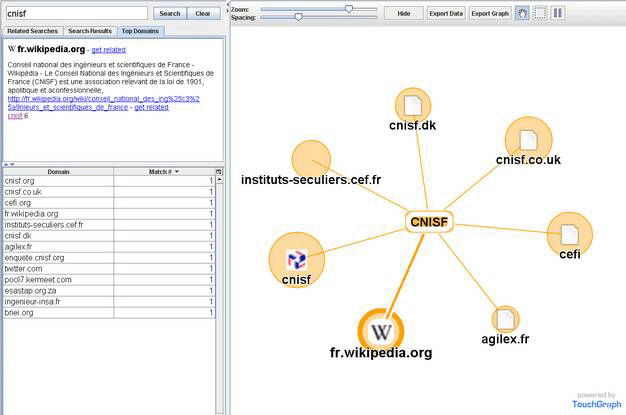Screen dimensions: 626x415
Task: Click the table column chooser icon
Action: (x=218, y=172)
